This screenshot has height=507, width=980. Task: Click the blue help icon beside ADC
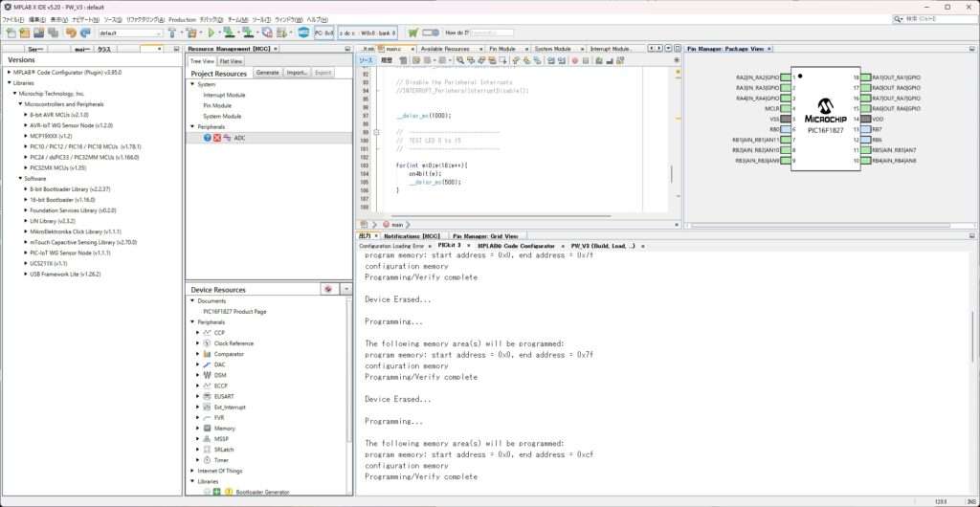point(208,138)
